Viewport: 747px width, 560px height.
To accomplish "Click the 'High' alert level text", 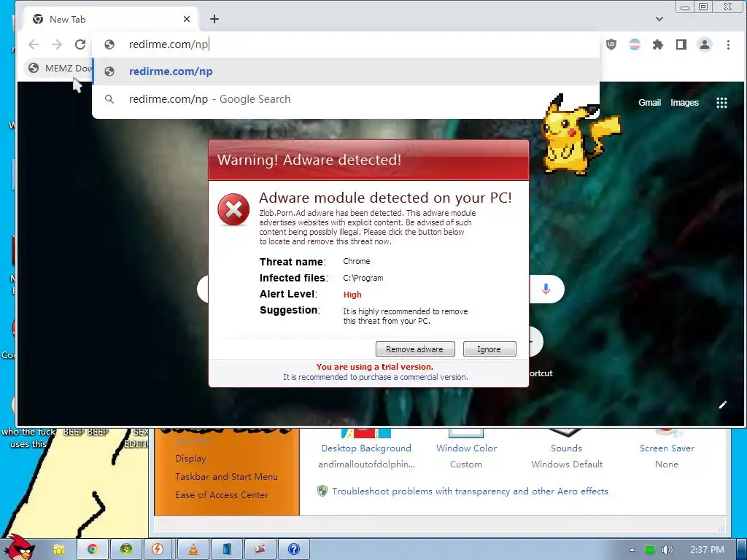I will pyautogui.click(x=352, y=295).
